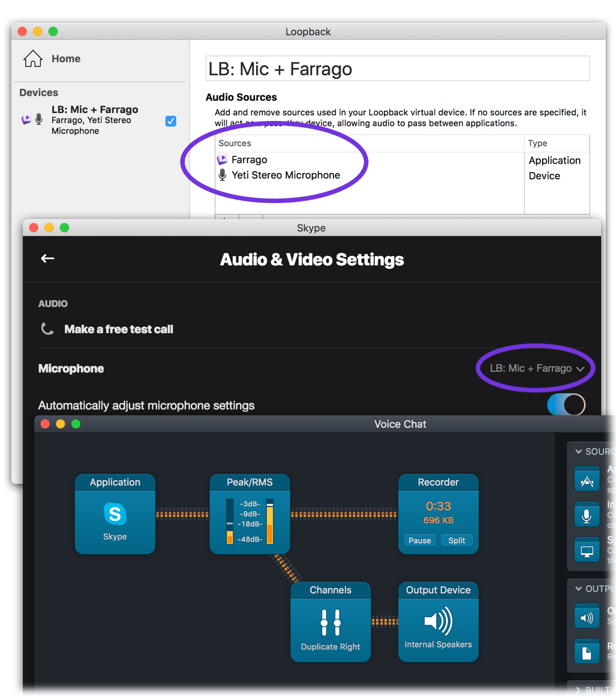Screen dimensions: 616x696
Task: Select the Farrago app icon in Sources
Action: coord(222,160)
